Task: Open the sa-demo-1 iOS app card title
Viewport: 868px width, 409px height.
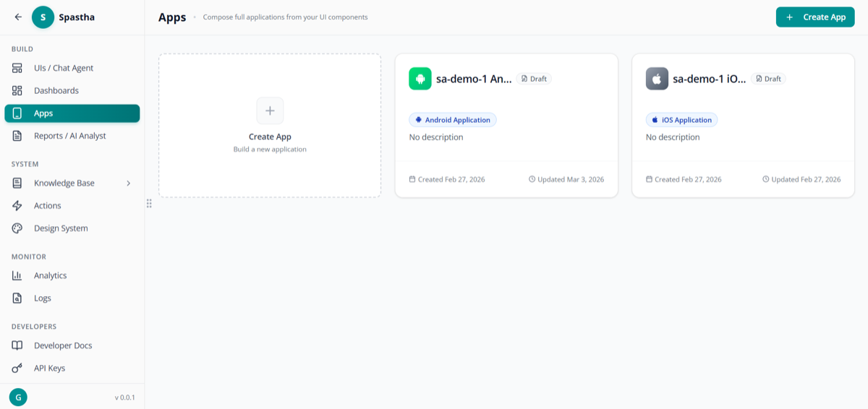Action: [710, 79]
